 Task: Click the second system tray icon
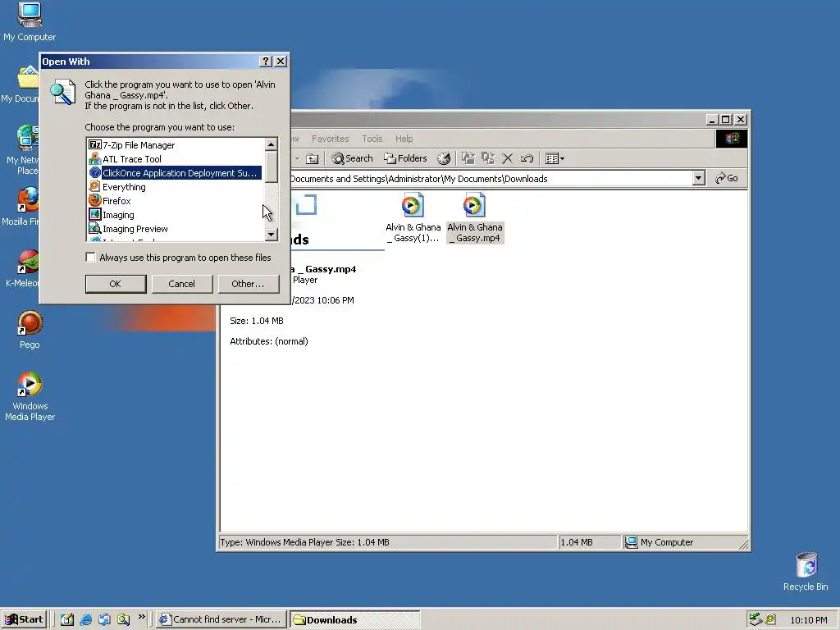pos(769,619)
